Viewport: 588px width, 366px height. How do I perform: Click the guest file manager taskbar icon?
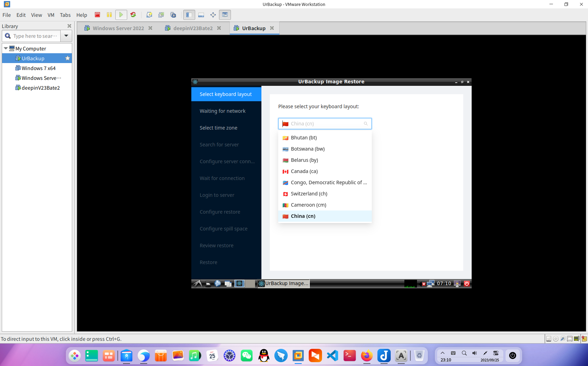[x=208, y=284]
